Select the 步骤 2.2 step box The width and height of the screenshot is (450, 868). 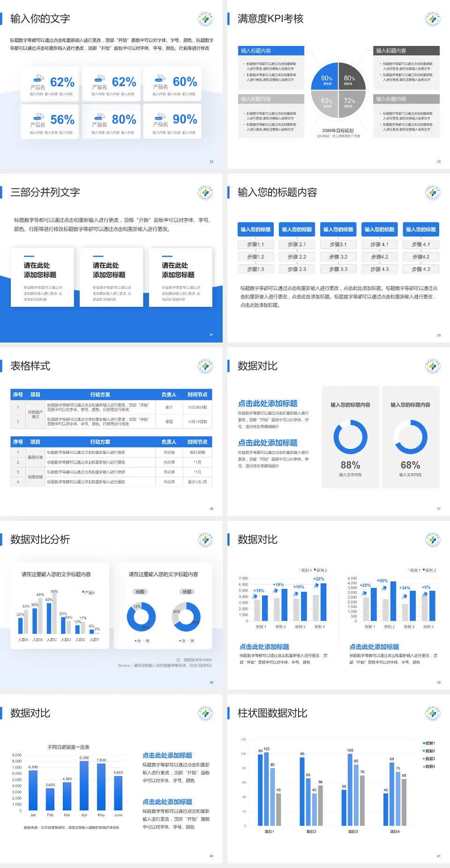point(297,257)
